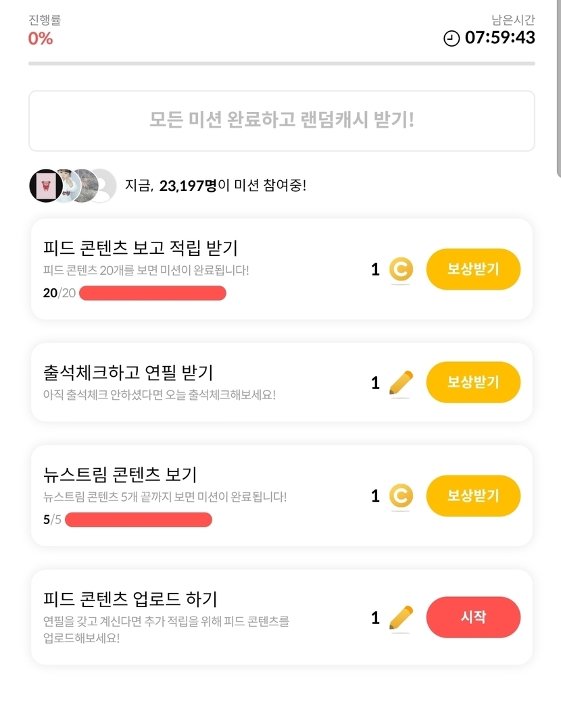Click the 모든 미션 완료하고 랜덤캐시 받기 banner
The height and width of the screenshot is (728, 561).
281,121
